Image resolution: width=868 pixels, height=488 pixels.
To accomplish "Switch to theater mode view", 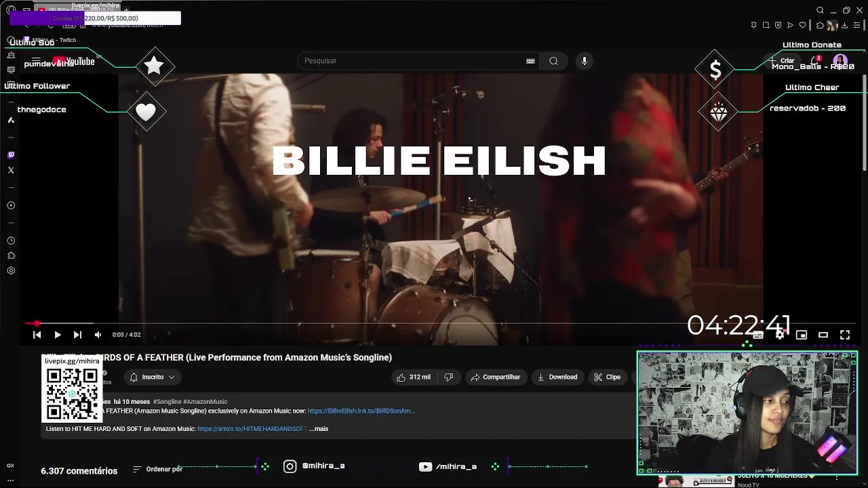I will click(823, 335).
